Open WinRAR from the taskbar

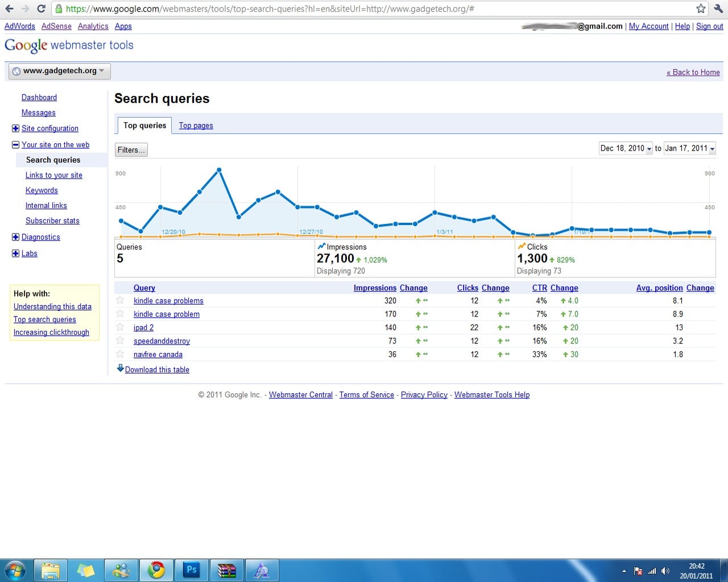[227, 570]
